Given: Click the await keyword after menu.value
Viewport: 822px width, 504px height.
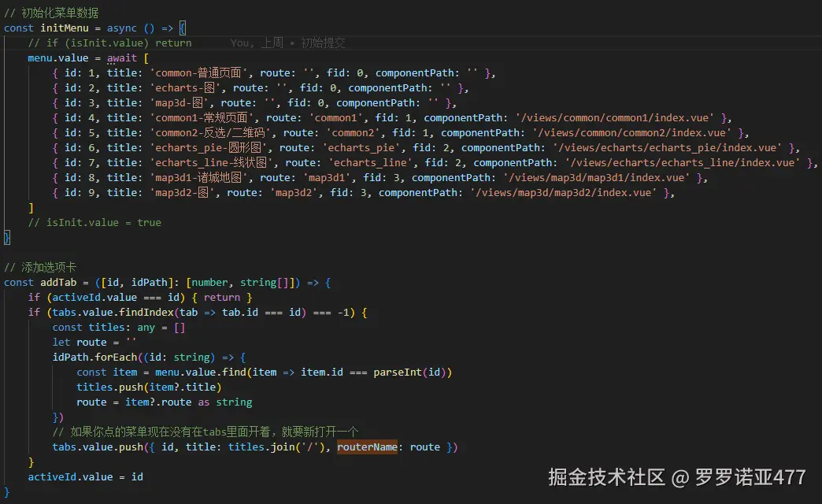Looking at the screenshot, I should 120,57.
